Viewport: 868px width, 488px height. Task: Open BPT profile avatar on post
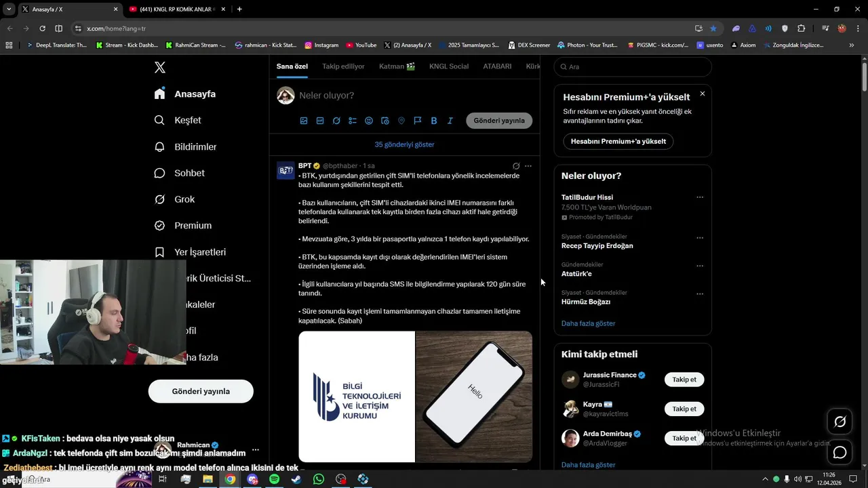[285, 170]
